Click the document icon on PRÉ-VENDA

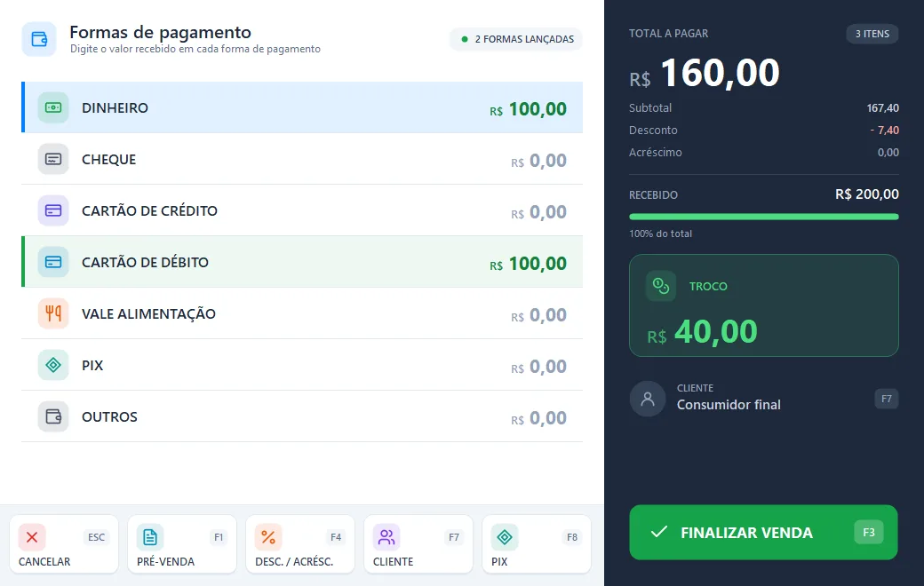coord(150,537)
